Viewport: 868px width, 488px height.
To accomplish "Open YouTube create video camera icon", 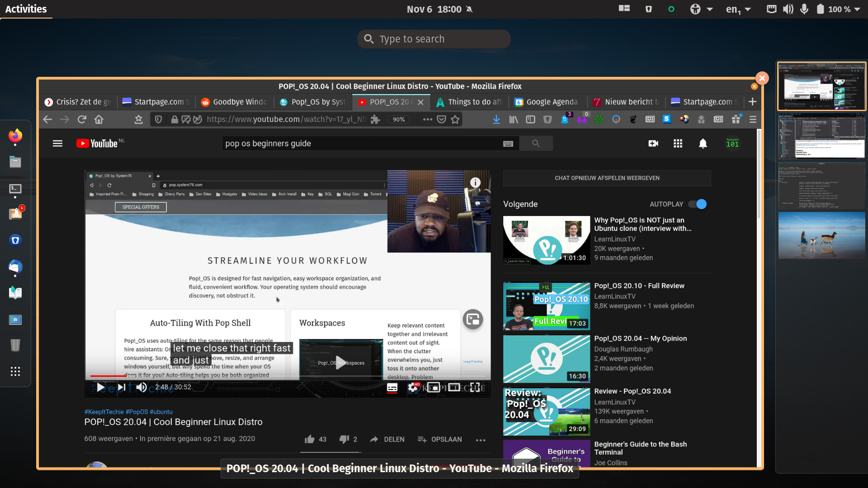I will point(653,143).
